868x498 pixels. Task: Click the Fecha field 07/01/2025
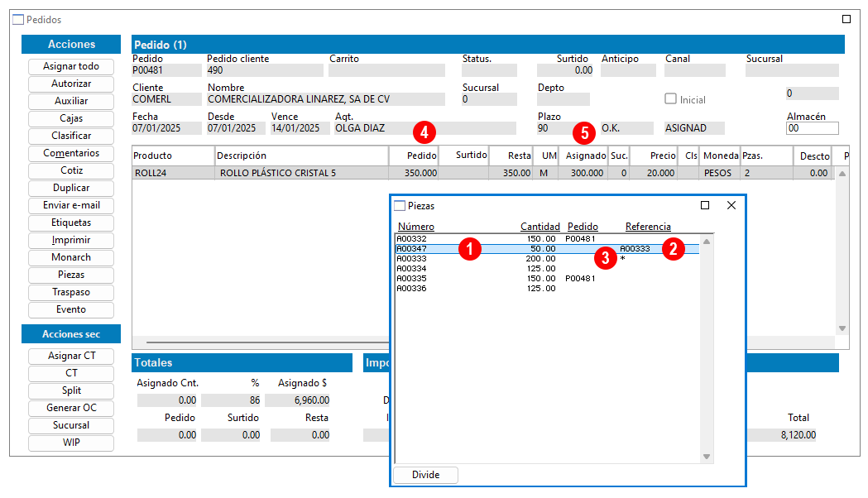pos(166,128)
